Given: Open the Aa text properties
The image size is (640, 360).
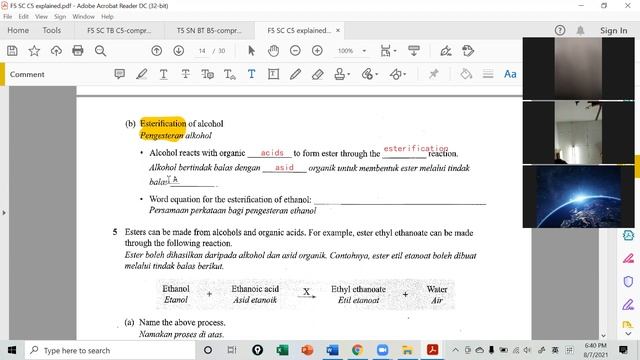Looking at the screenshot, I should click(x=510, y=74).
